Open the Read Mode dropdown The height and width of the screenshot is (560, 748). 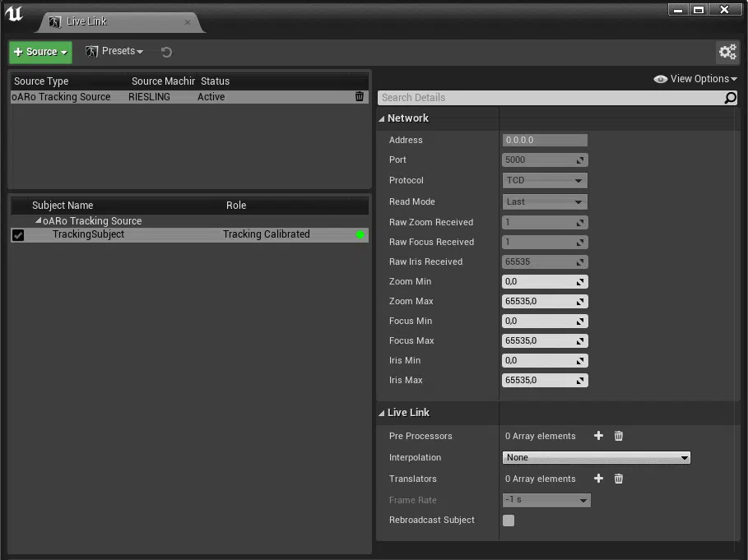pos(545,201)
